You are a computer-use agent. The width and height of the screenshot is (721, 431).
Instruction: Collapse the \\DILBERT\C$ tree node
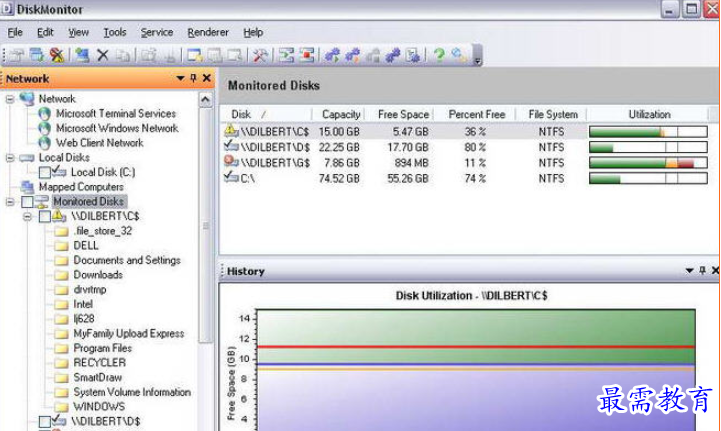[27, 216]
